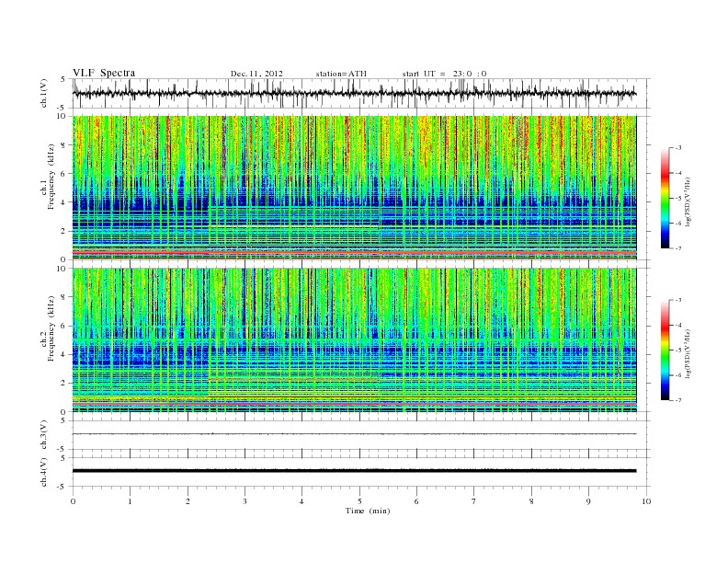
Task: Select the "ch.4(V)" axis label
Action: tap(44, 472)
